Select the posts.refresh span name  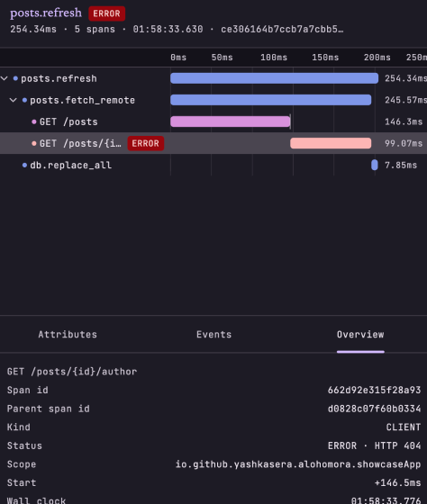pyautogui.click(x=59, y=78)
